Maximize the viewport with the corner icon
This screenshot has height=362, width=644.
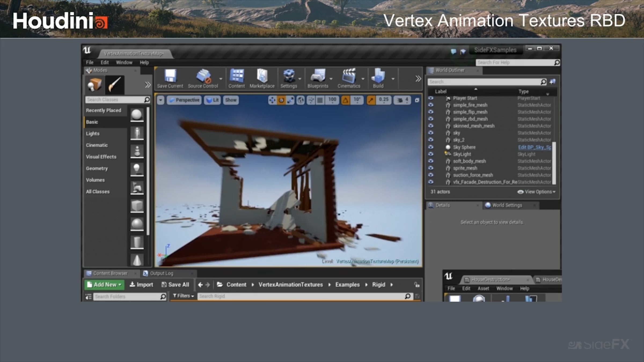point(417,100)
